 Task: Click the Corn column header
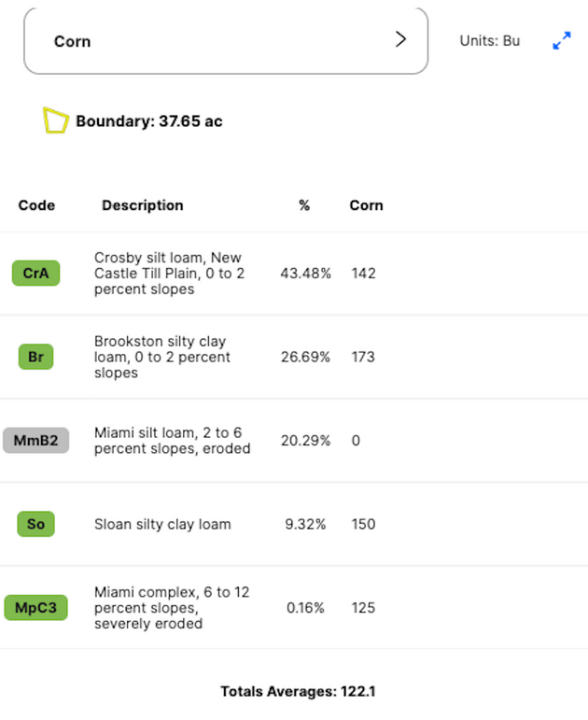click(x=366, y=205)
